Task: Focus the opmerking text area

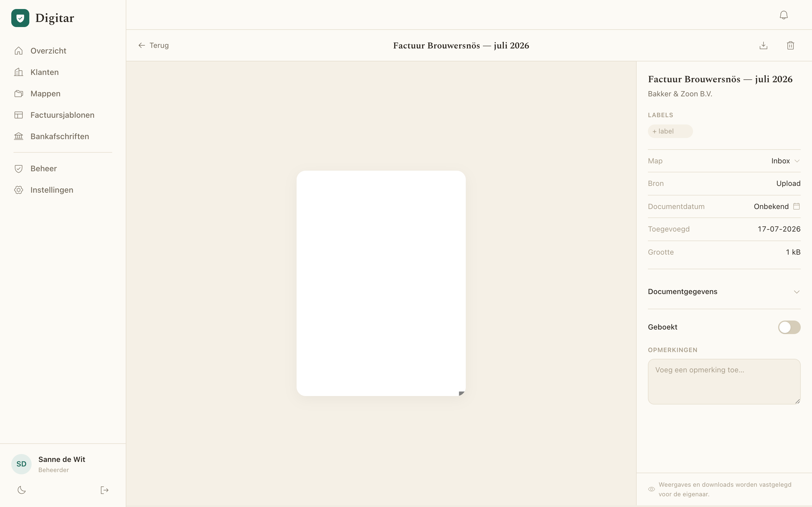Action: tap(724, 382)
